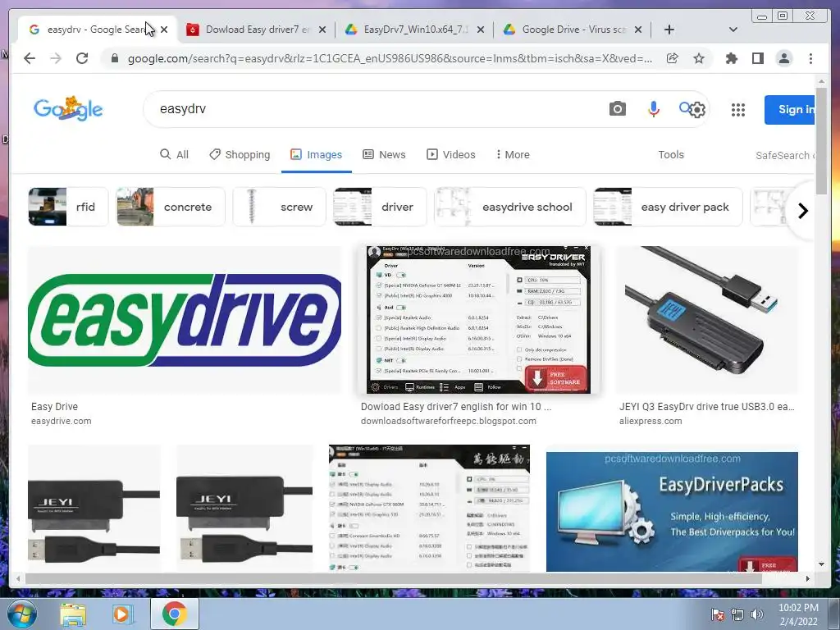Click the browser forward arrow
This screenshot has height=630, width=840.
[x=56, y=58]
